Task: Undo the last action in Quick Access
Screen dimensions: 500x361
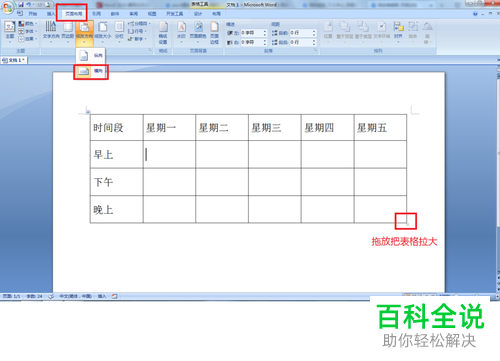Action: [29, 5]
